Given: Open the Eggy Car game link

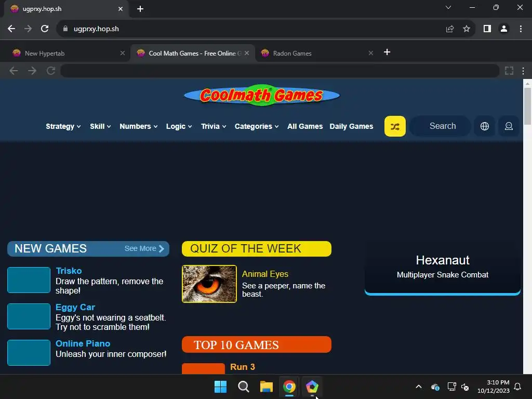Looking at the screenshot, I should 75,307.
